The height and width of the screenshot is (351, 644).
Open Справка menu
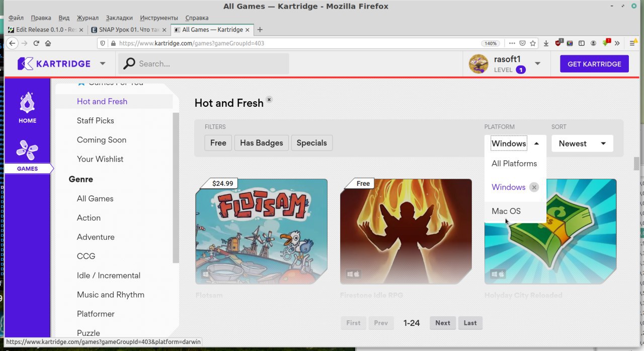(197, 18)
